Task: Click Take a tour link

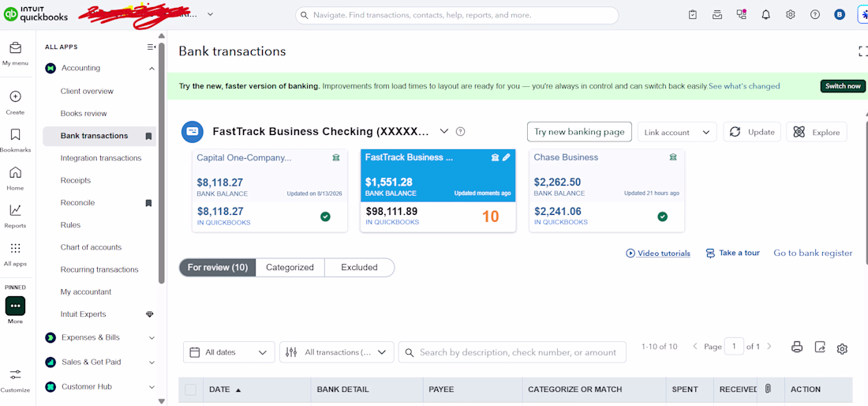Action: click(x=733, y=253)
